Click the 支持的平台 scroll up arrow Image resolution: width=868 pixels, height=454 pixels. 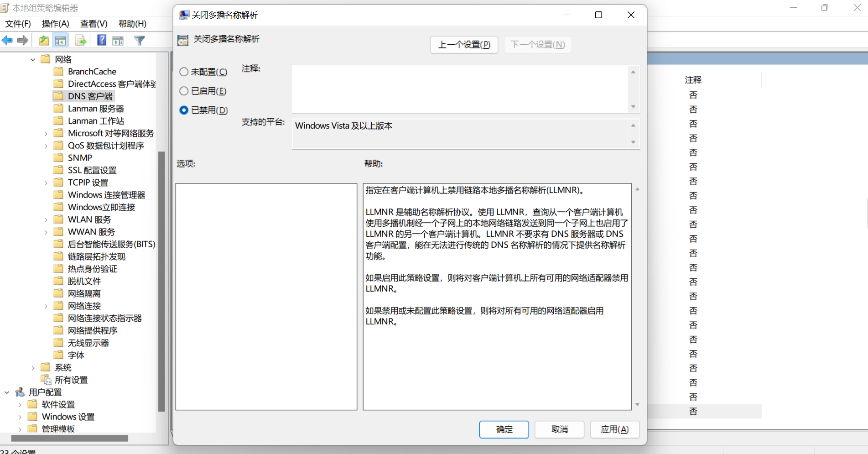pyautogui.click(x=633, y=125)
